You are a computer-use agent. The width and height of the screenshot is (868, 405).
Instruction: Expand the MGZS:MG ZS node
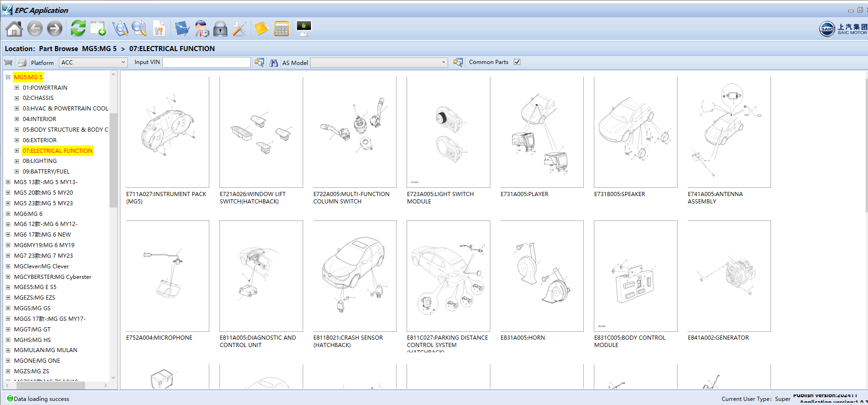8,371
